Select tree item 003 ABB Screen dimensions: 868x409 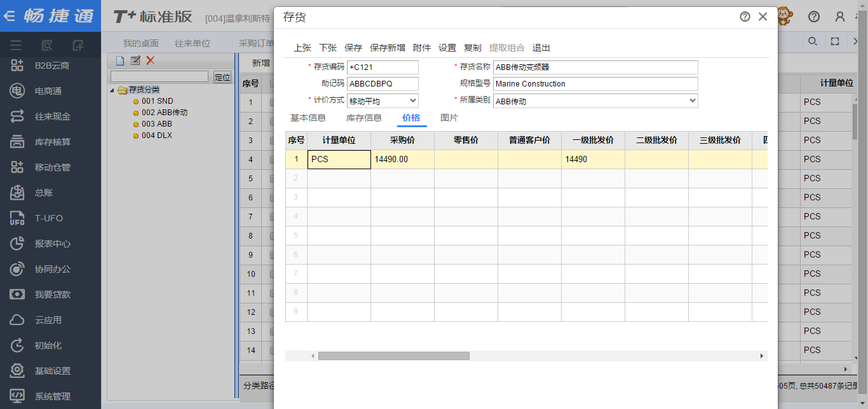point(156,124)
